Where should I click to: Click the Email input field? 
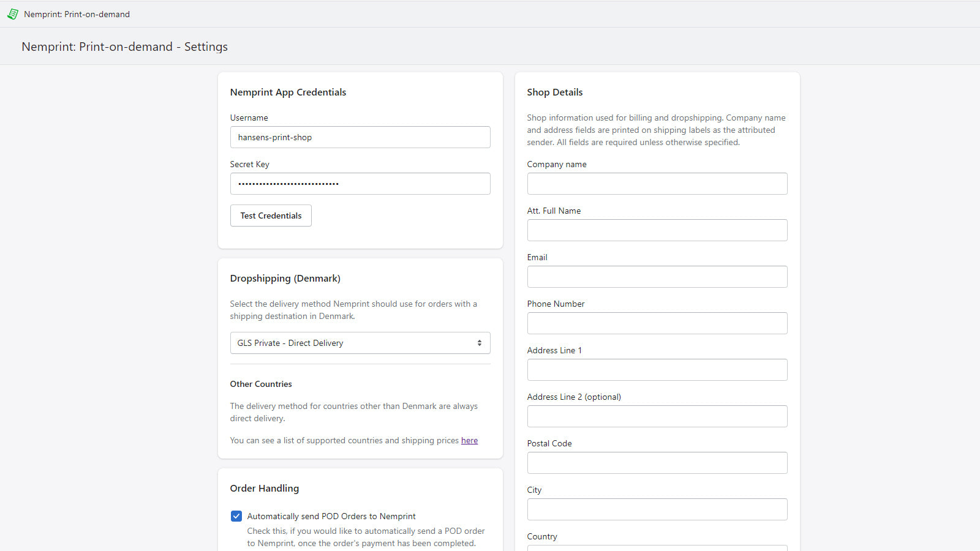657,277
